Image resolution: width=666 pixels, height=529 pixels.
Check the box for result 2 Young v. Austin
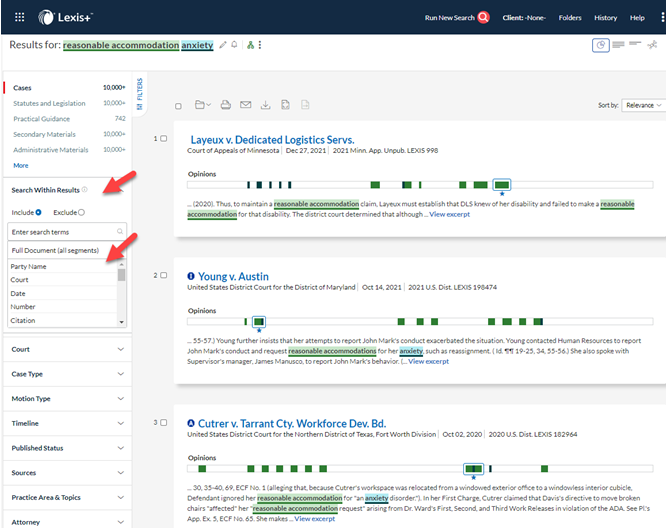[164, 275]
